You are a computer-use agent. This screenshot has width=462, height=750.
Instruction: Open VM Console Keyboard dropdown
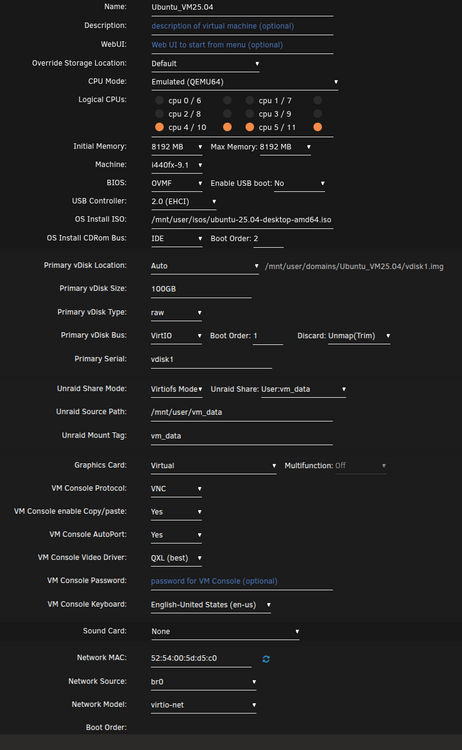pos(211,605)
